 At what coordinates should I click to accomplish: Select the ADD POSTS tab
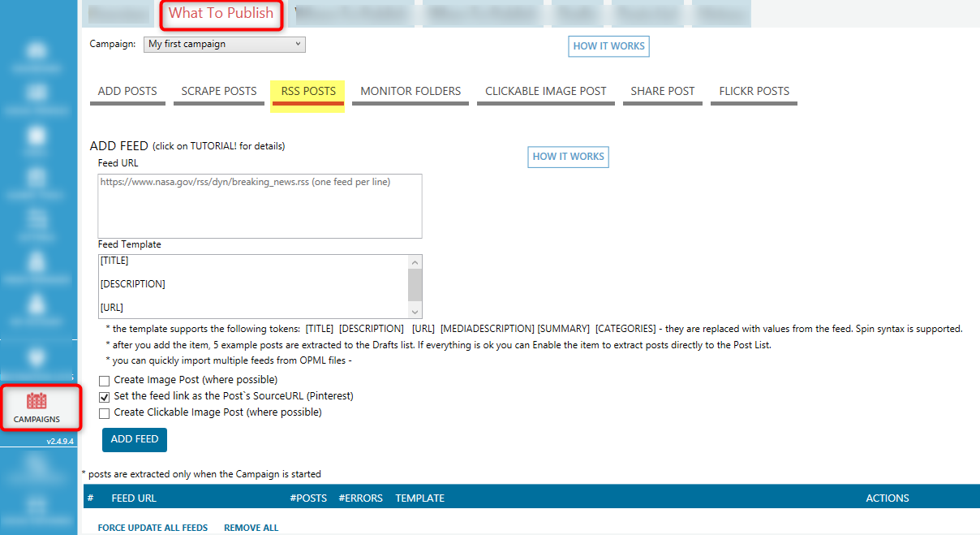point(127,92)
